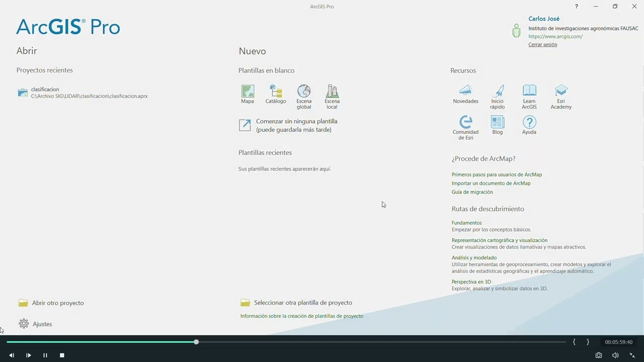
Task: Start without any template (Comenzar sin ninguna plantilla)
Action: (288, 125)
